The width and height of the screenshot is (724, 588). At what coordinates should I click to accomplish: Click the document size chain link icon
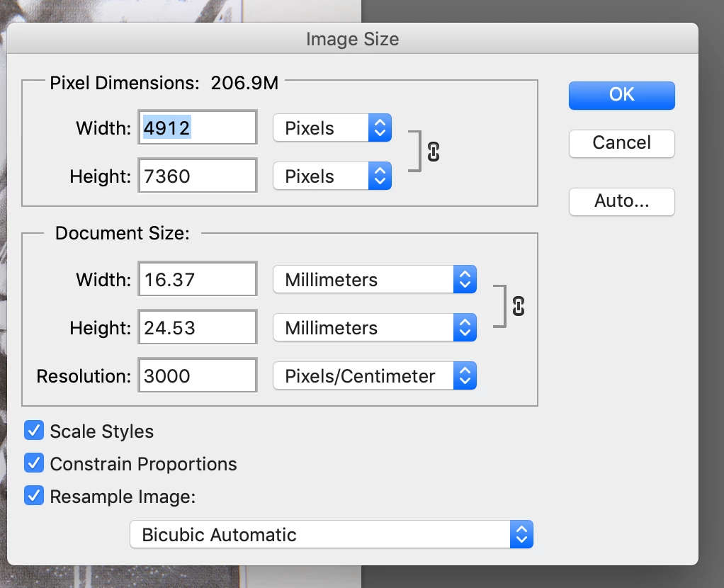pyautogui.click(x=519, y=305)
